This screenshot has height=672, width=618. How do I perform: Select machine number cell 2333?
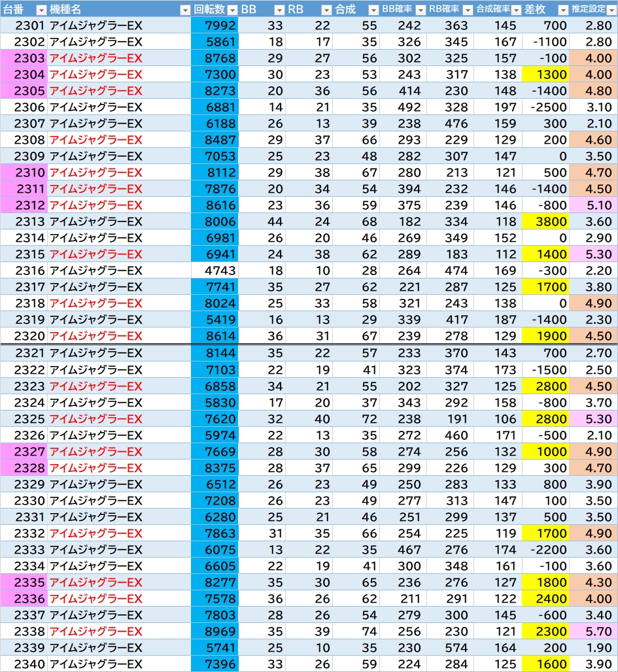(24, 550)
